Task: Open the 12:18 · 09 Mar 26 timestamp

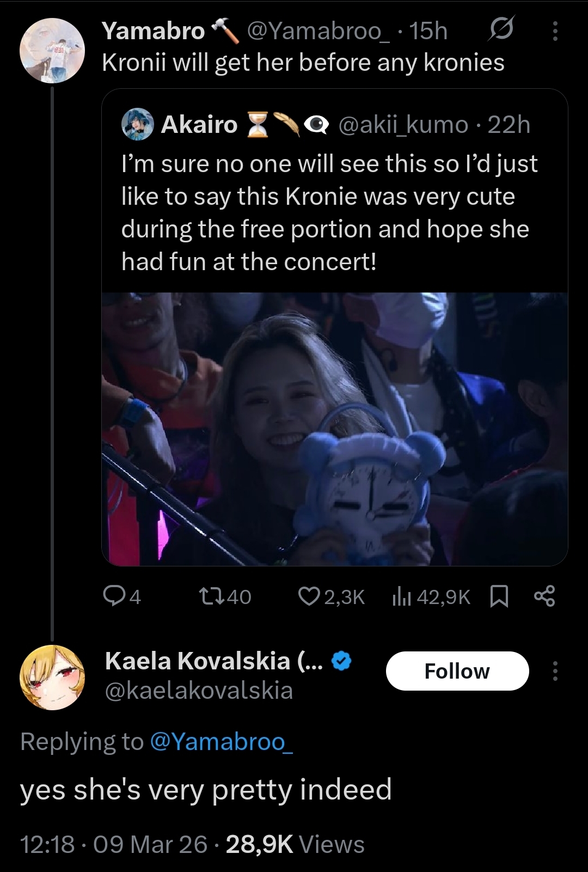Action: point(114,844)
